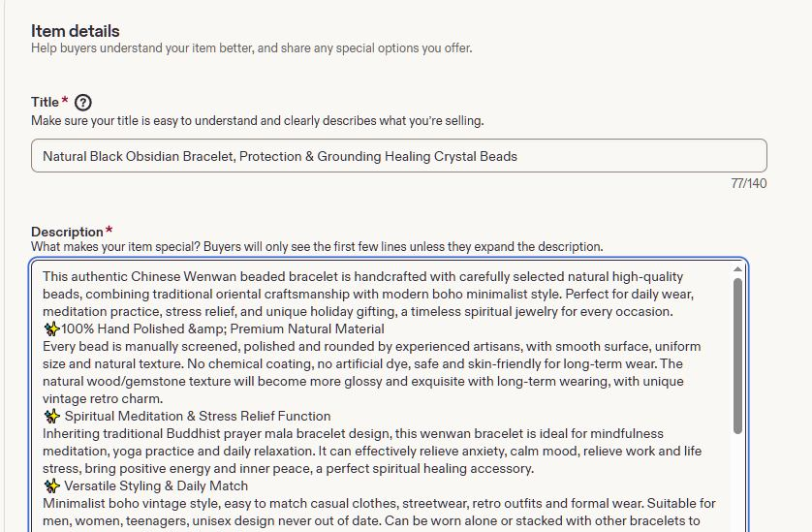Click the "Item details" section heading

coord(75,31)
